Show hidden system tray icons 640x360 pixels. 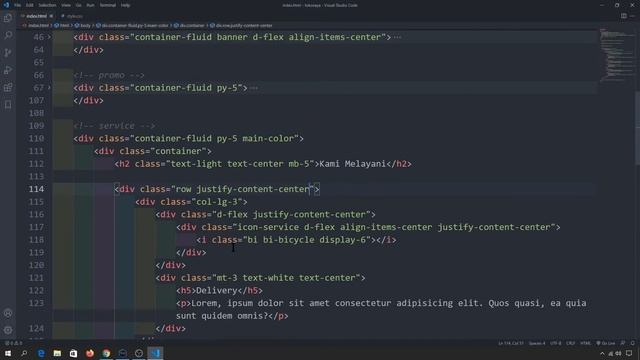(x=602, y=353)
